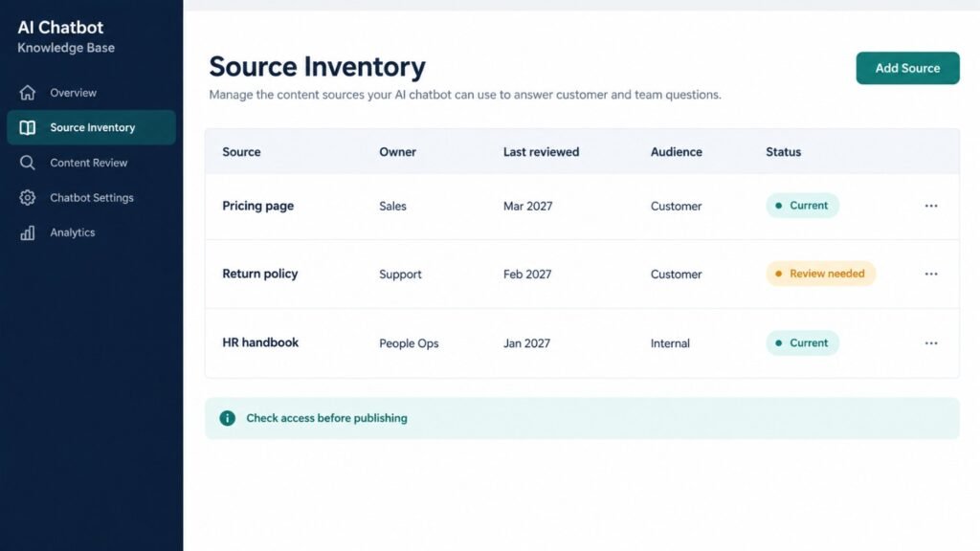Viewport: 980px width, 551px height.
Task: Click the page description under Source Inventory
Action: [465, 95]
